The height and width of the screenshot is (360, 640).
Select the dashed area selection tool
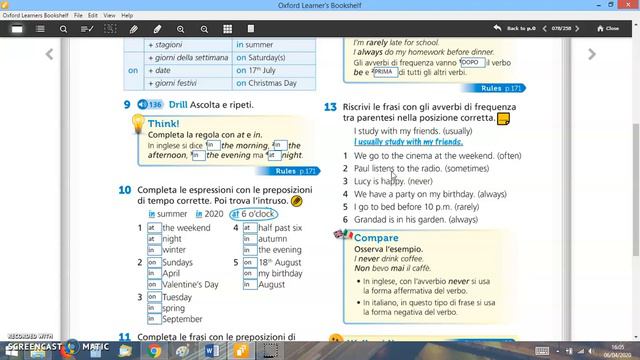(x=110, y=29)
